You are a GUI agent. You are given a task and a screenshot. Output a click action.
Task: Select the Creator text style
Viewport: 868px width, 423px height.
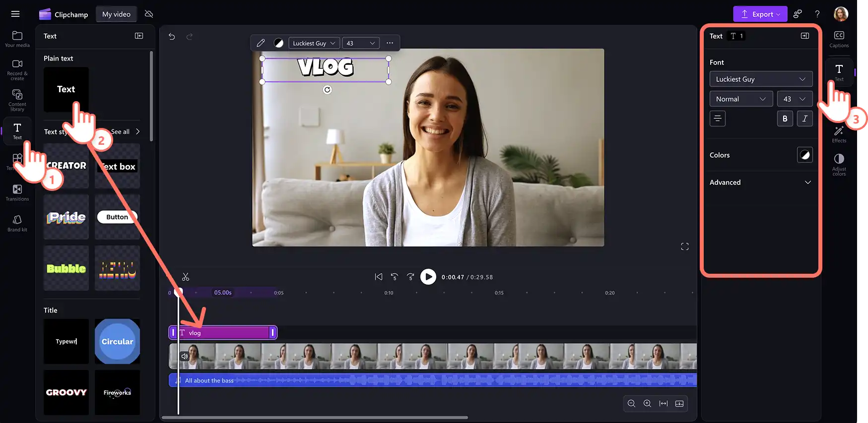click(x=66, y=166)
